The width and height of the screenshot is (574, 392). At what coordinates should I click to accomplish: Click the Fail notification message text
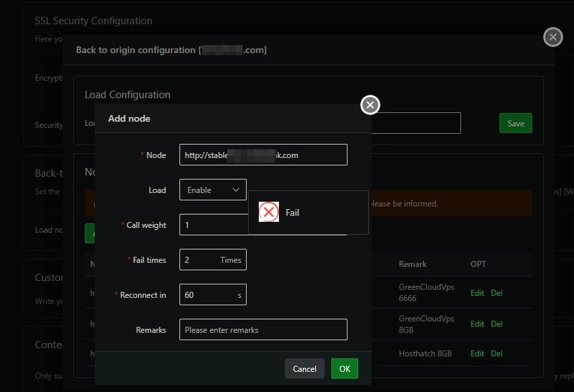click(x=292, y=212)
